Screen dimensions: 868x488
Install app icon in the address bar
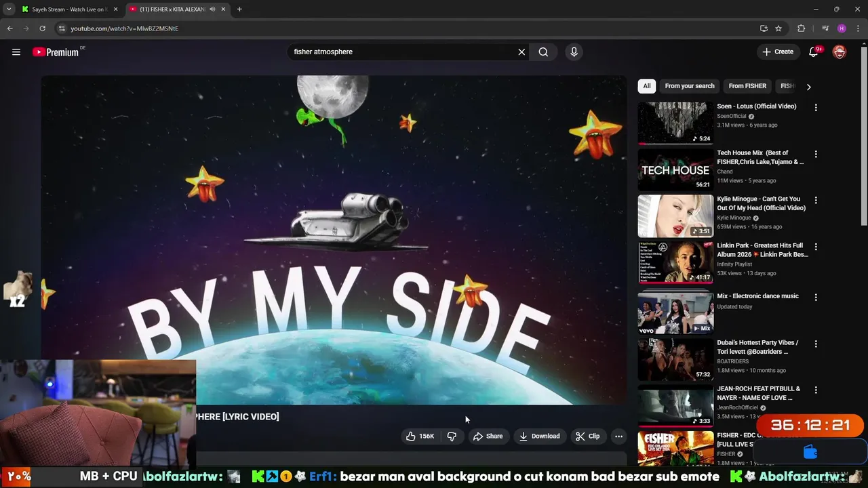click(x=764, y=28)
